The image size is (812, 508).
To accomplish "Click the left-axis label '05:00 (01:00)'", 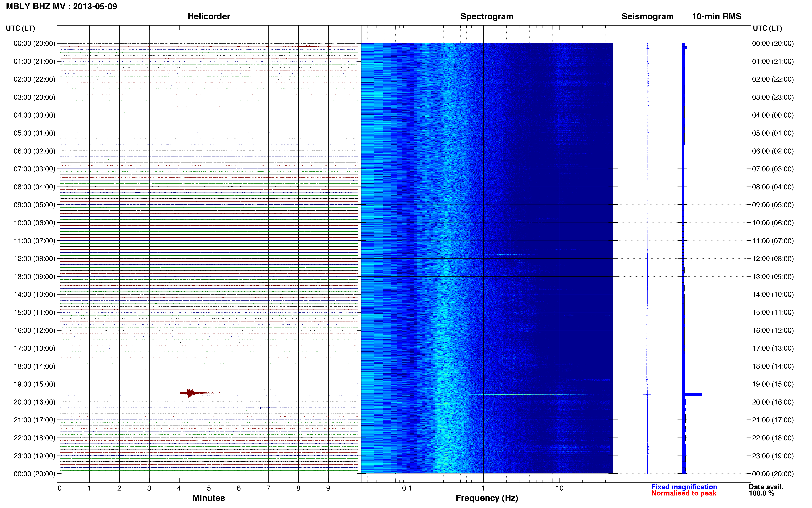I will 34,133.
